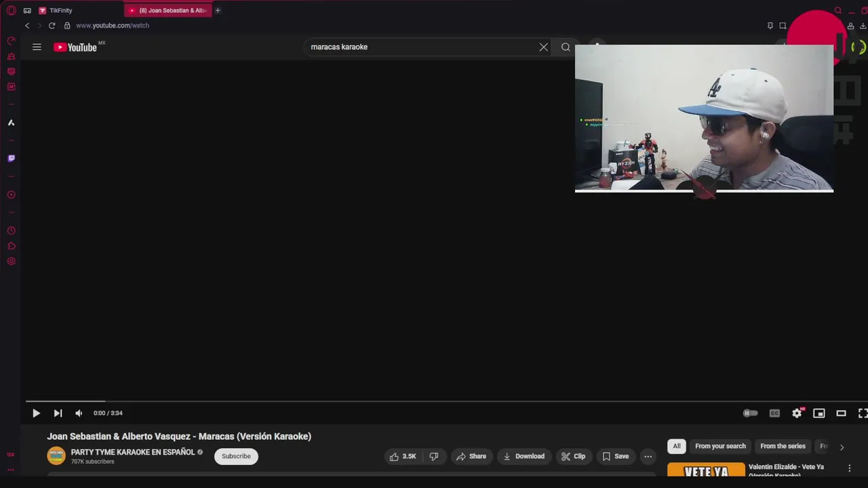Select the From your search chip
This screenshot has width=868, height=488.
pyautogui.click(x=720, y=446)
